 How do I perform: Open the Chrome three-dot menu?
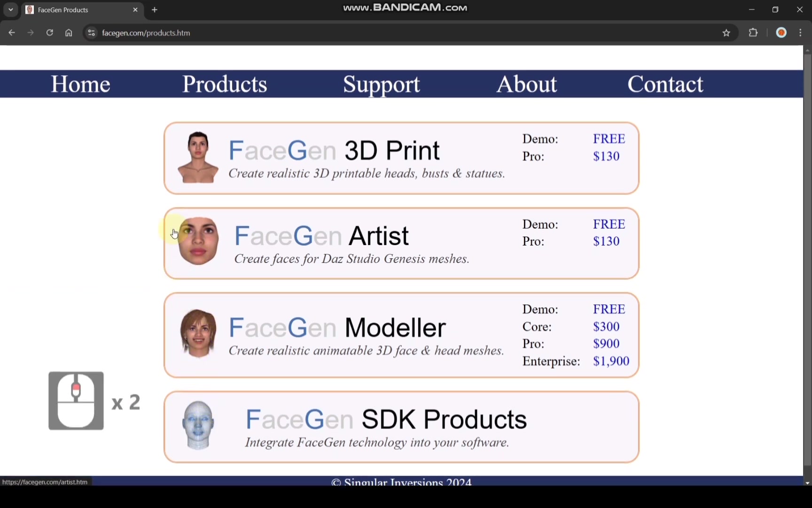coord(801,33)
